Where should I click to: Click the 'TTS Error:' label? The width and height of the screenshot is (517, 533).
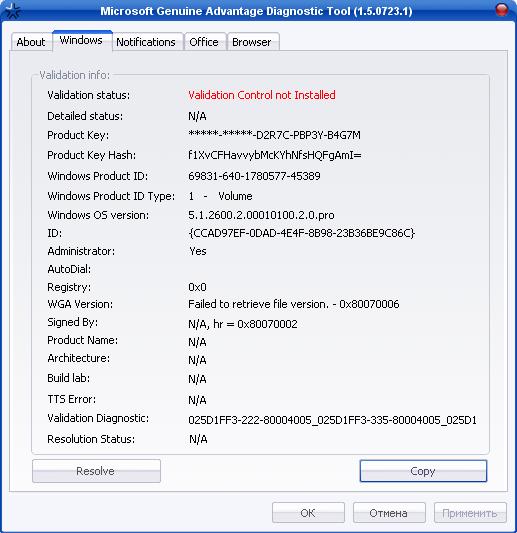(x=71, y=399)
